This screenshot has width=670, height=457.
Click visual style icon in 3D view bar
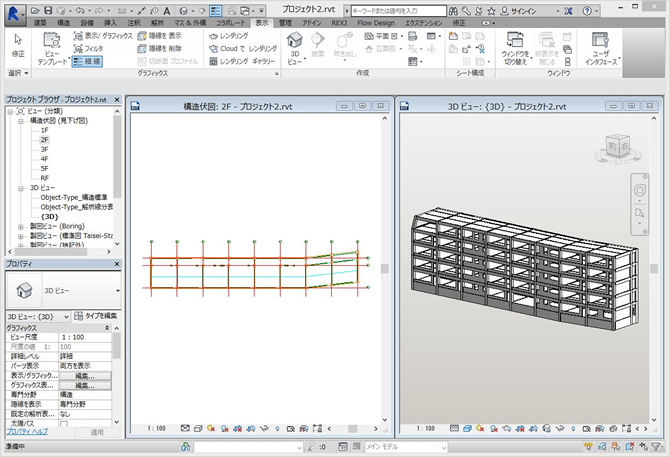tap(467, 428)
